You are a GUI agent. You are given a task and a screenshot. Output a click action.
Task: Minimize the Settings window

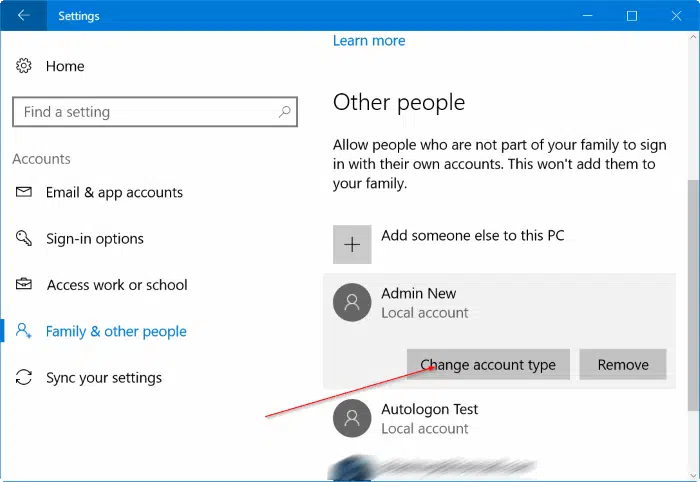tap(588, 16)
